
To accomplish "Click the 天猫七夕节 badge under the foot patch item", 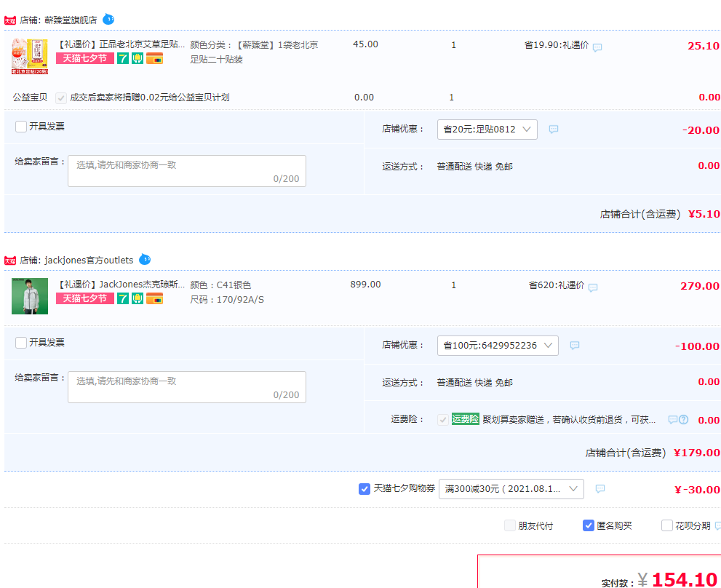I will tap(85, 58).
